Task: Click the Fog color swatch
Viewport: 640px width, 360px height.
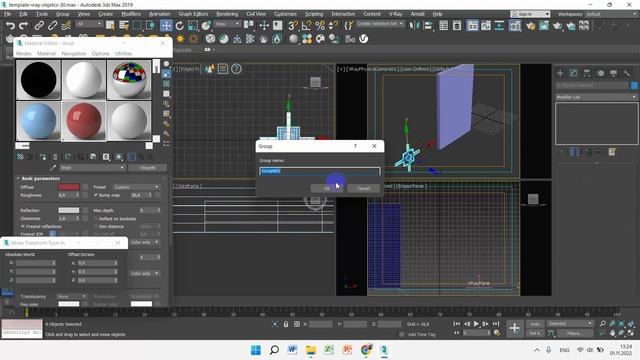Action: pyautogui.click(x=69, y=304)
